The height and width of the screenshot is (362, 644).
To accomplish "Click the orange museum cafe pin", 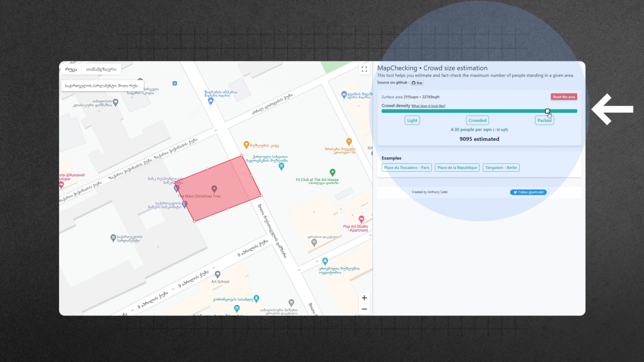I will pyautogui.click(x=246, y=145).
